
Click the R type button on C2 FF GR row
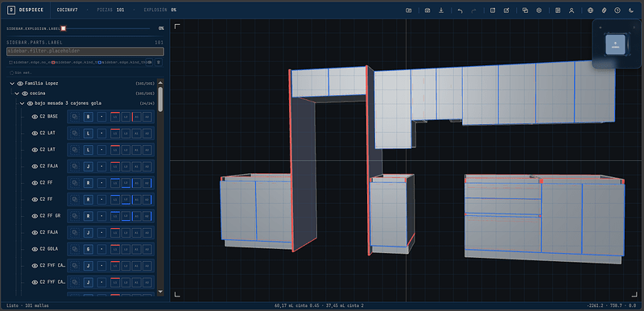(88, 216)
